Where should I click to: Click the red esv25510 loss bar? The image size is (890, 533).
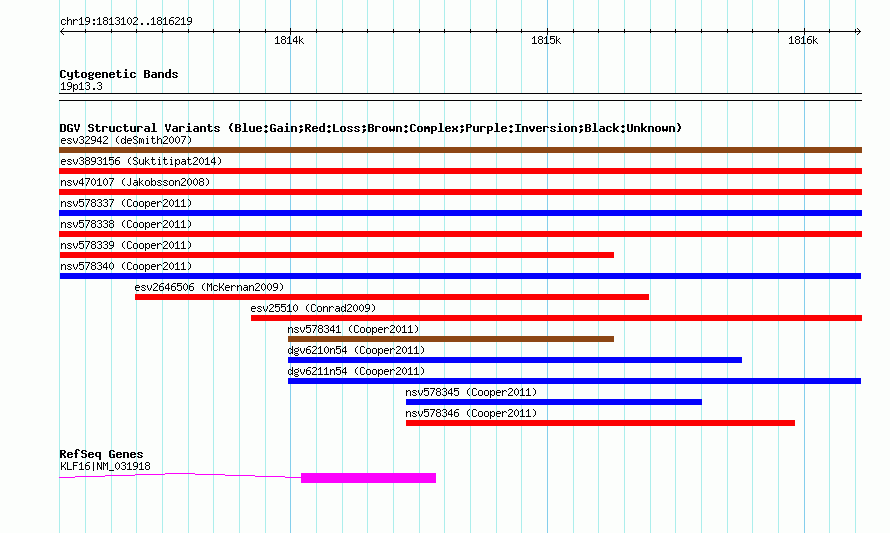pyautogui.click(x=556, y=318)
